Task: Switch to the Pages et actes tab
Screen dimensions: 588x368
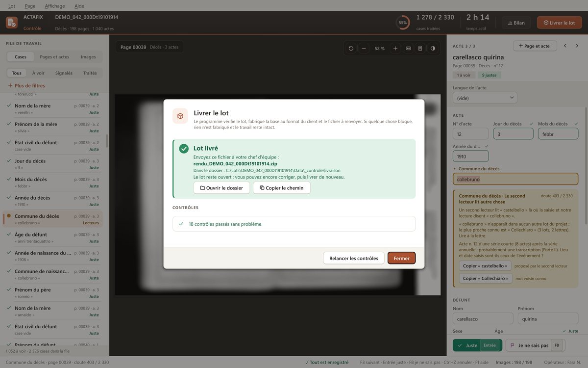Action: tap(54, 57)
